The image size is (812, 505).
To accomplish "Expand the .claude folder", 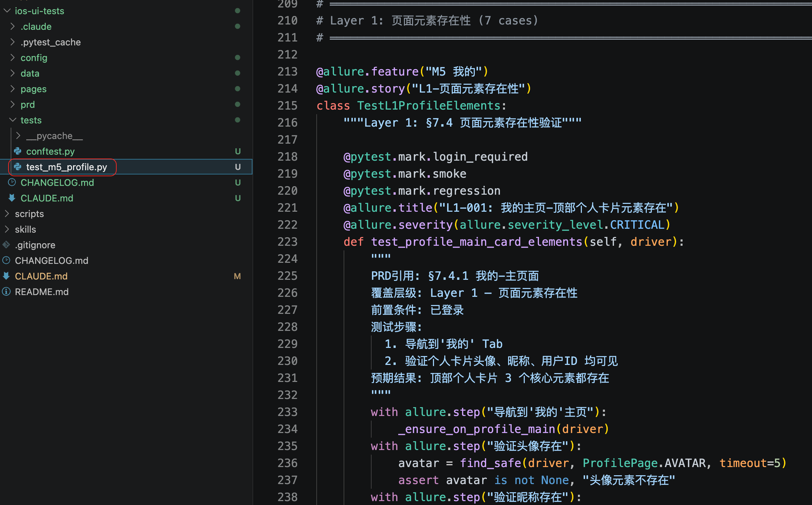I will click(13, 27).
